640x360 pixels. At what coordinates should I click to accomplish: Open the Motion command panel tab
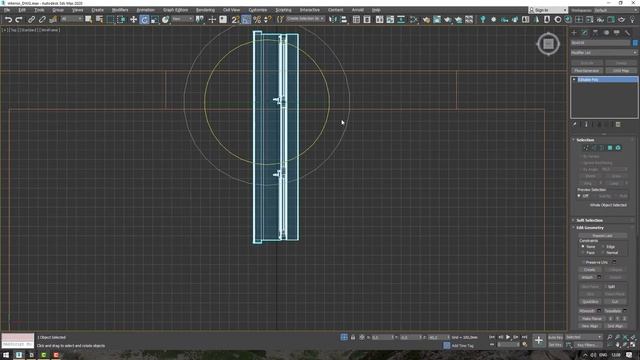pyautogui.click(x=606, y=33)
